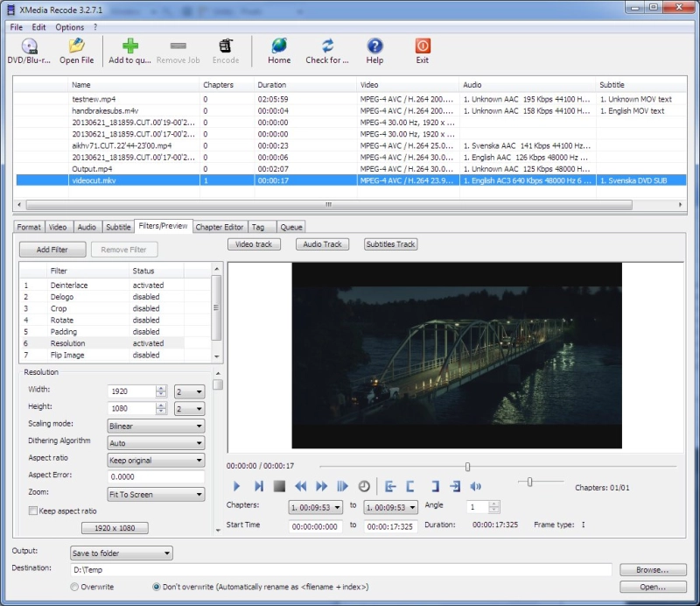This screenshot has height=606, width=700.
Task: Click the Destination path field
Action: [341, 570]
